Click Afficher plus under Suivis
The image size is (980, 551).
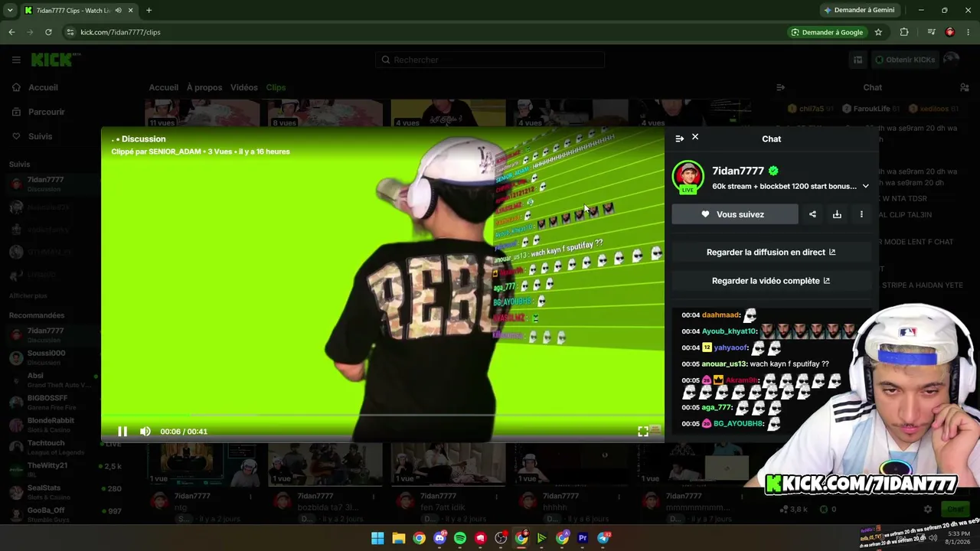[28, 295]
